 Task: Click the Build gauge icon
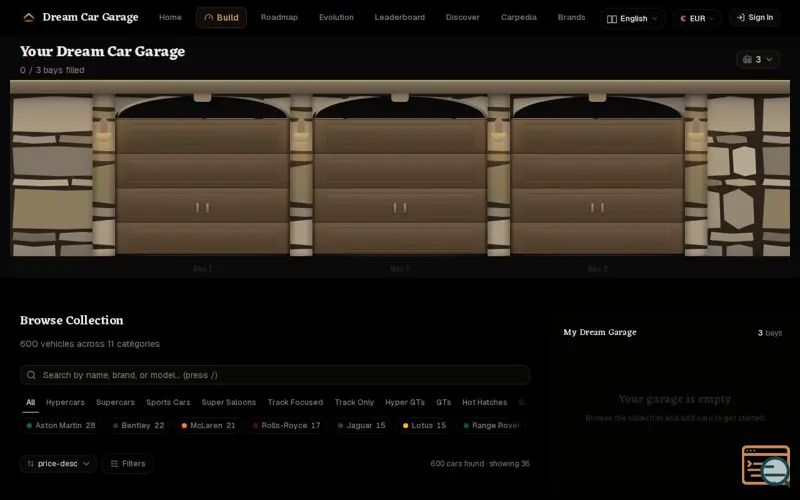tap(208, 18)
